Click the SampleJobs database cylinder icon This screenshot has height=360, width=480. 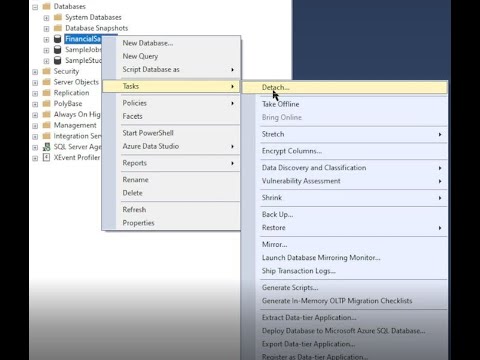[x=58, y=50]
